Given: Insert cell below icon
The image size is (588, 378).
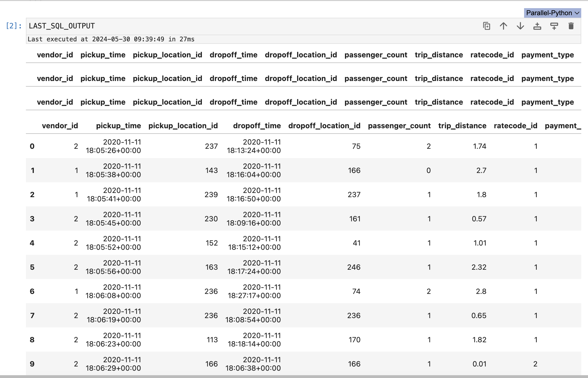Looking at the screenshot, I should point(554,26).
